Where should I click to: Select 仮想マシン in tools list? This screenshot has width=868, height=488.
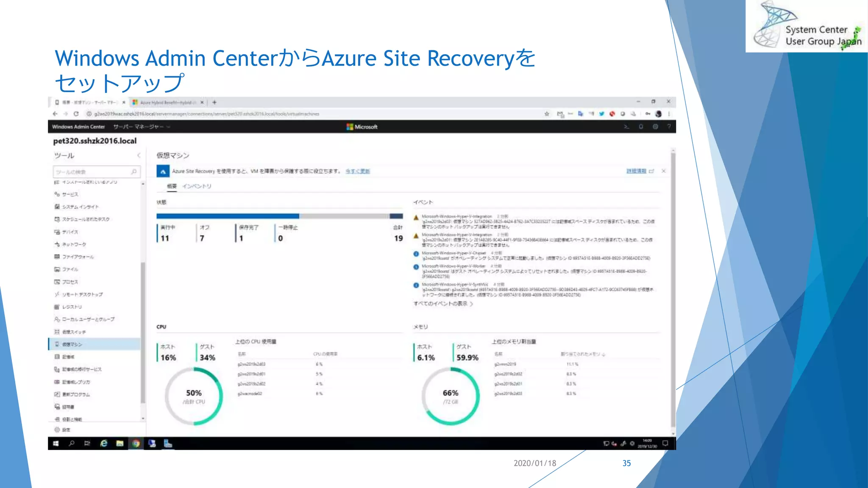94,344
